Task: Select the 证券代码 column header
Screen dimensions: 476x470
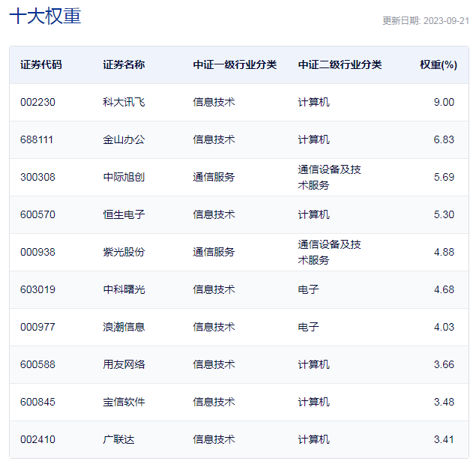Action: point(41,64)
